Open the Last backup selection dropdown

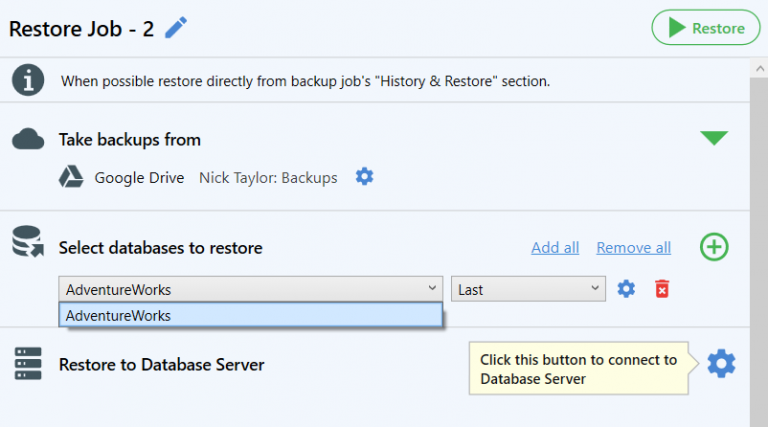(x=528, y=289)
